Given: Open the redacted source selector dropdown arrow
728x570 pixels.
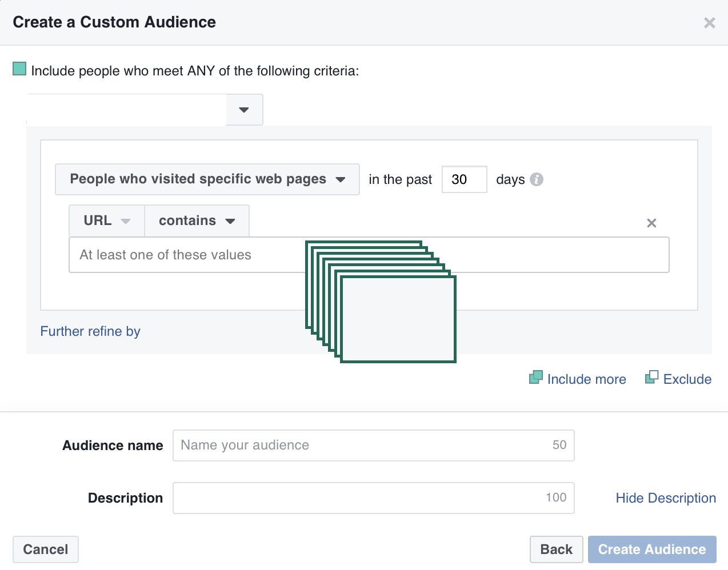Looking at the screenshot, I should click(x=244, y=110).
